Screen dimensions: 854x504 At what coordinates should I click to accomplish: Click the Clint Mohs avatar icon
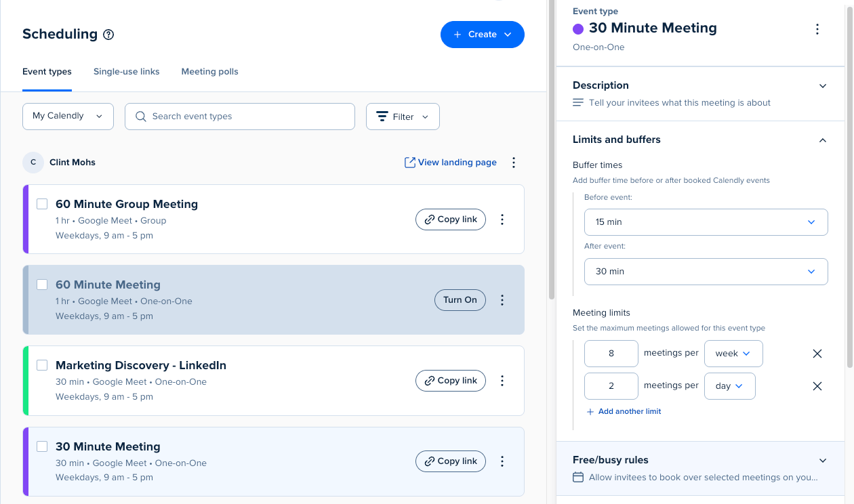(x=33, y=163)
